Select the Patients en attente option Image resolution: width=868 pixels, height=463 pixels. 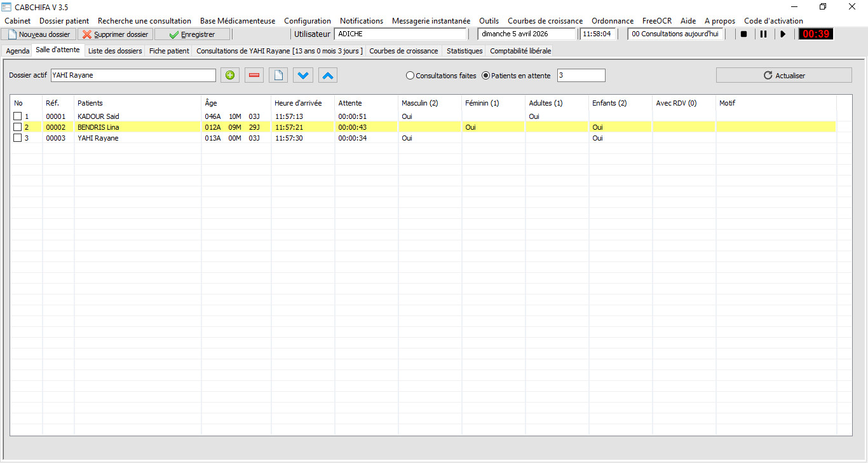coord(486,76)
